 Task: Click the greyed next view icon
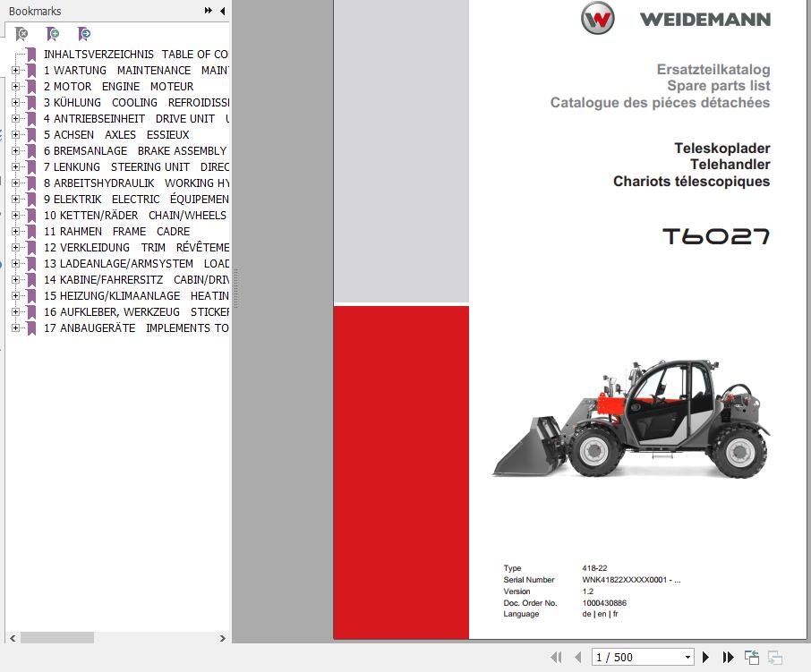[775, 657]
